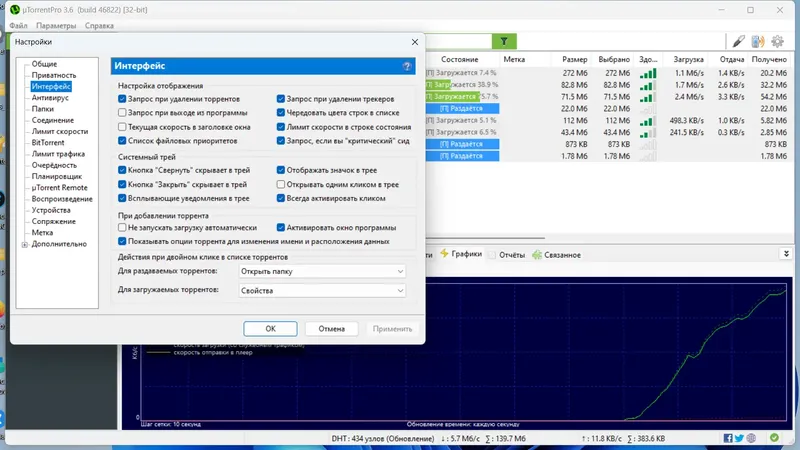This screenshot has width=800, height=450.
Task: Select Общие in settings tree
Action: pyautogui.click(x=44, y=64)
